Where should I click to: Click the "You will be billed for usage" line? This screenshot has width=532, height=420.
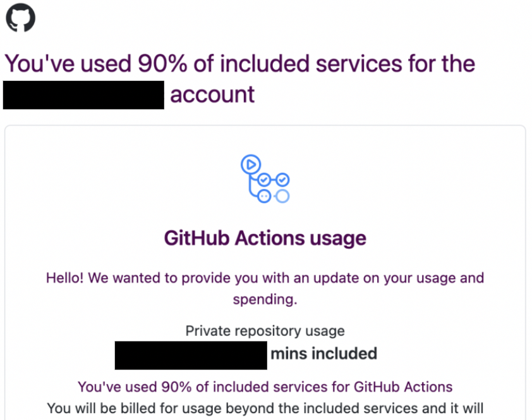(265, 409)
